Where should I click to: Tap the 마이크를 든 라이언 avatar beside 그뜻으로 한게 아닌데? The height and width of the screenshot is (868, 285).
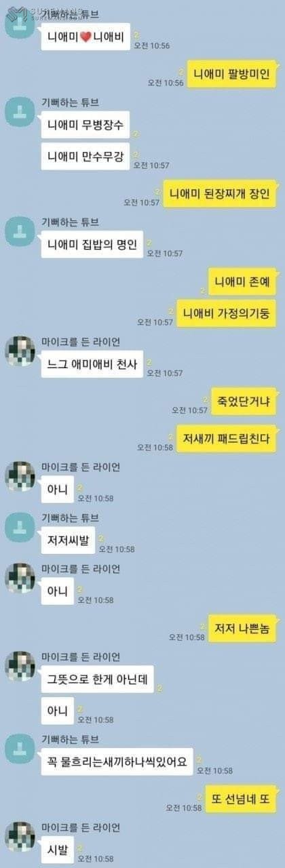click(x=20, y=665)
